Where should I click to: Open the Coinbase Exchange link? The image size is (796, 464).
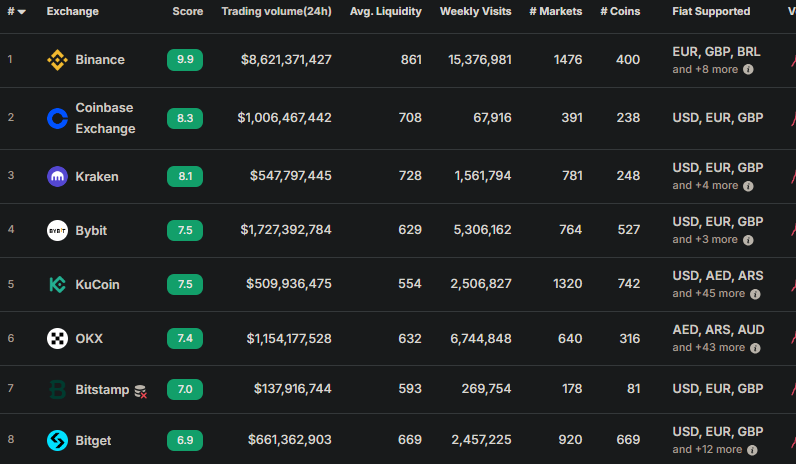pos(105,118)
